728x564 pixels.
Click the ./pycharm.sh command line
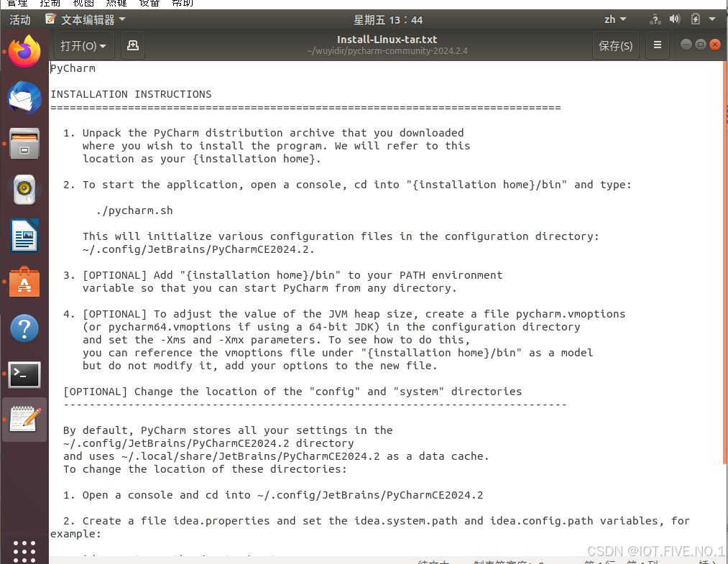(134, 211)
